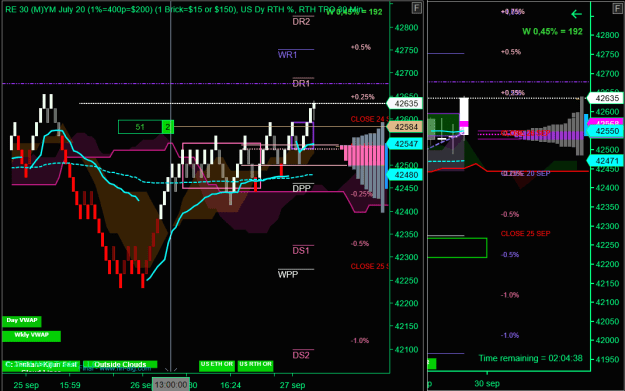Click the pink volume profile bars on the left chart
The height and width of the screenshot is (391, 625).
[363, 156]
